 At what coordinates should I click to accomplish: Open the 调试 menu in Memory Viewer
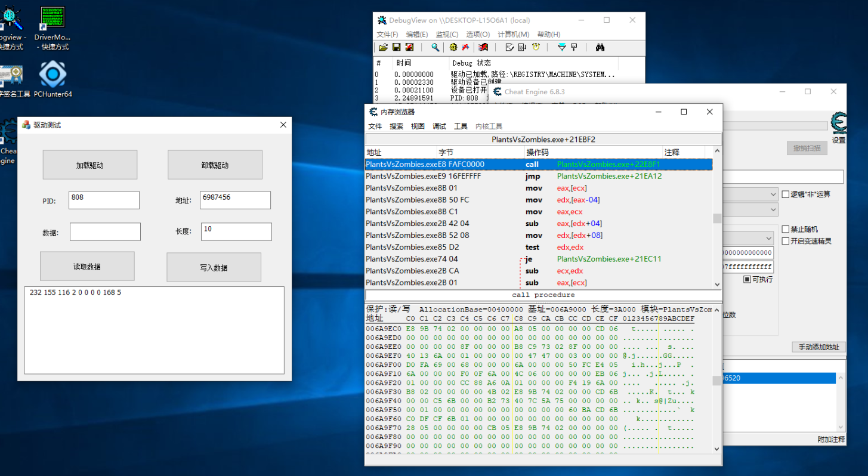pos(439,126)
